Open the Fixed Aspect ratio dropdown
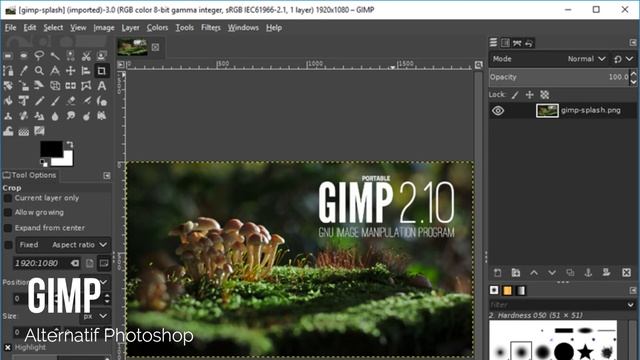This screenshot has width=640, height=360. (x=63, y=245)
